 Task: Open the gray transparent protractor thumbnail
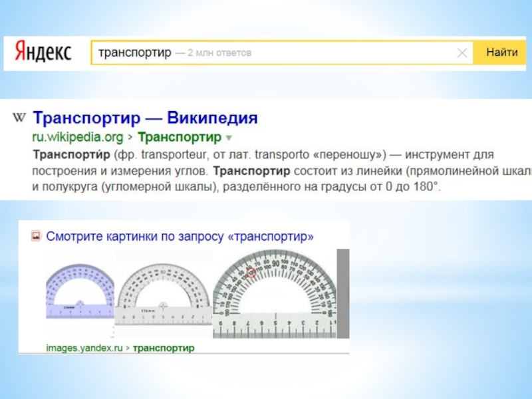(x=163, y=295)
